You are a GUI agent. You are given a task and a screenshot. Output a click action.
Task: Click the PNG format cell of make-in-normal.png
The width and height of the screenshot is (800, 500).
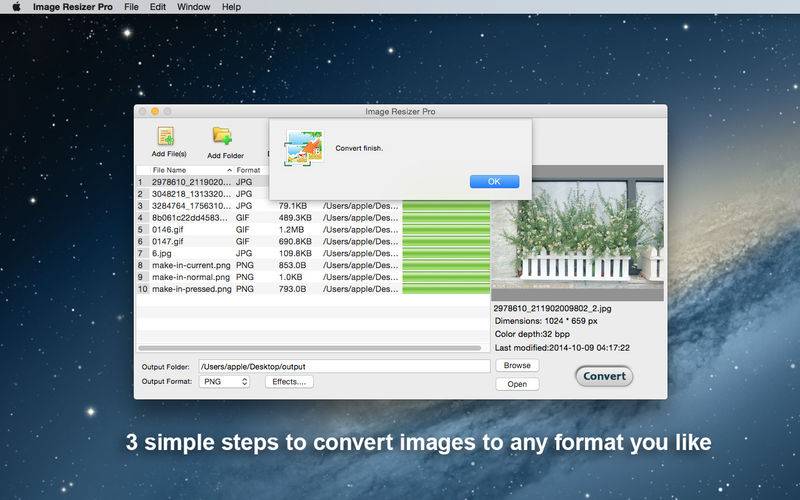pyautogui.click(x=245, y=277)
